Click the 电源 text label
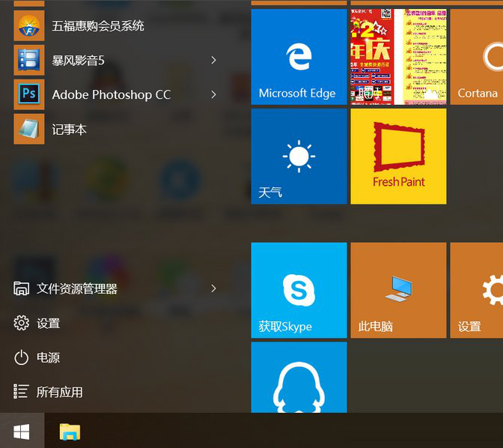 [x=49, y=357]
